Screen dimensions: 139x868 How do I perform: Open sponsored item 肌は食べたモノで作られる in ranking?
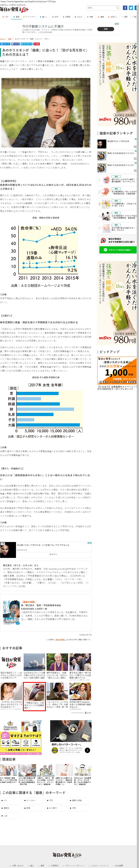point(117,144)
